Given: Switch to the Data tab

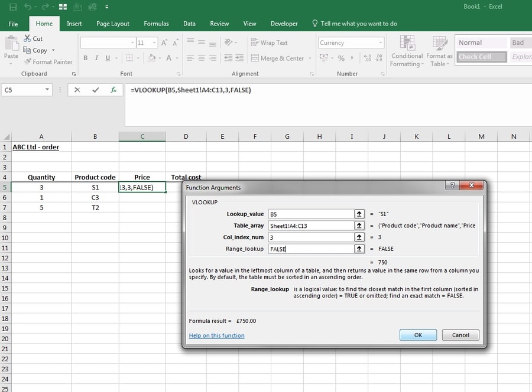Looking at the screenshot, I should tap(189, 24).
